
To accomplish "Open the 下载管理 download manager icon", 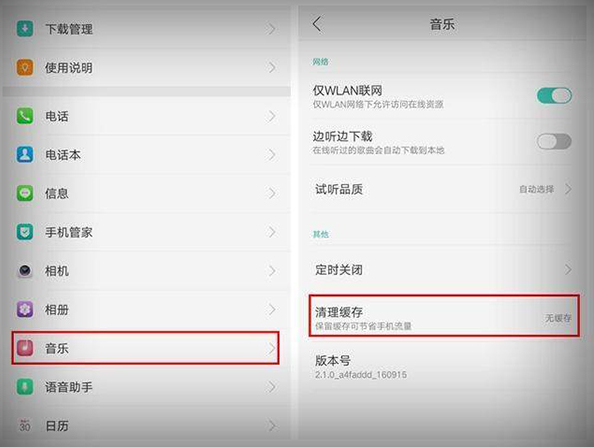I will 25,29.
